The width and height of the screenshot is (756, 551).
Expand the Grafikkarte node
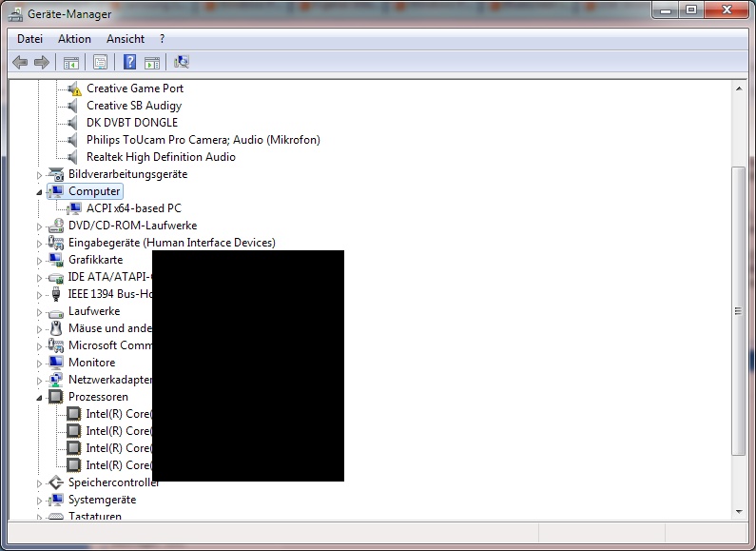pos(40,261)
